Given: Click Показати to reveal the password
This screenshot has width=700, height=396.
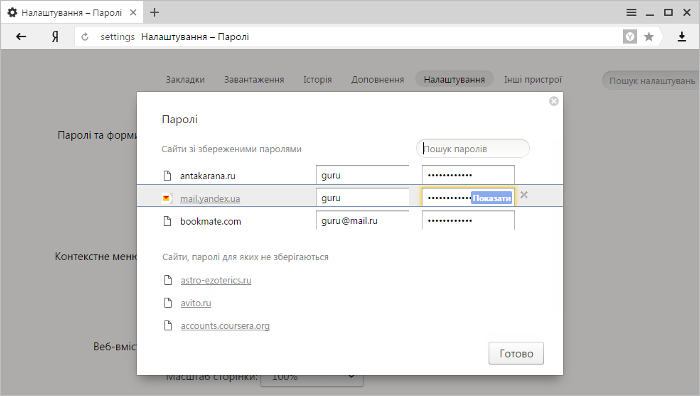Looking at the screenshot, I should [x=492, y=198].
